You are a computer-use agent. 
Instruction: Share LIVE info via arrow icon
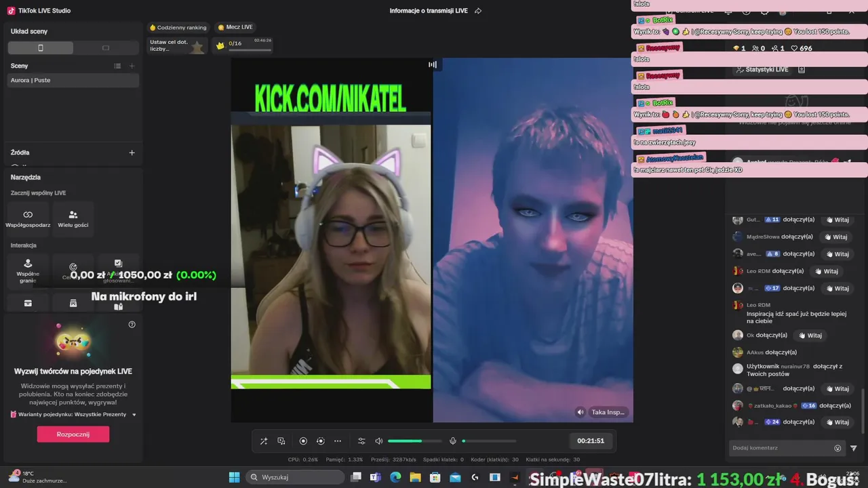(x=478, y=11)
